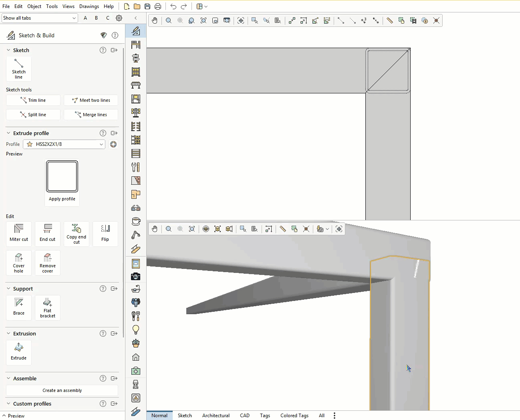Open profile library icon next to HSS2X2X1/8

click(113, 144)
